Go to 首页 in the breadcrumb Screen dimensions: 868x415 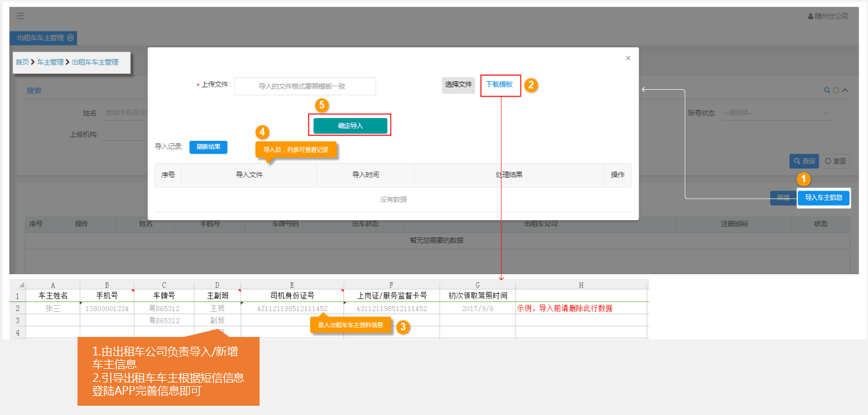pyautogui.click(x=22, y=62)
